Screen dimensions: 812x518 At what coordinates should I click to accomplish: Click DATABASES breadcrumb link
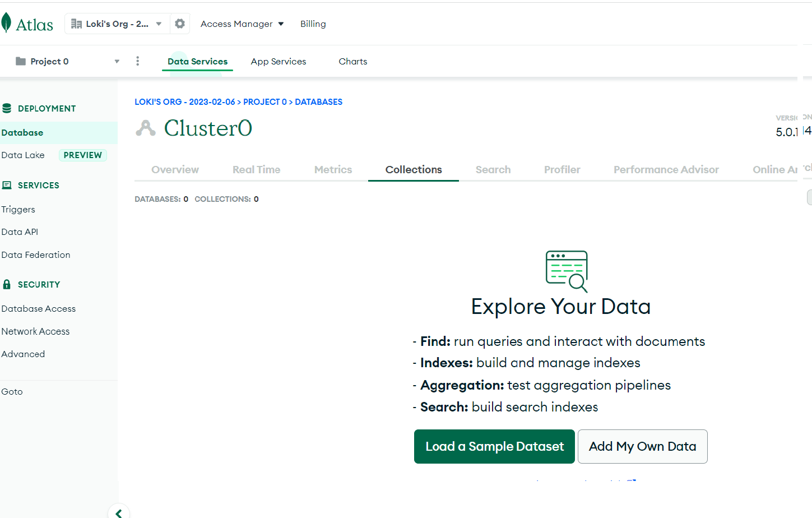pyautogui.click(x=319, y=102)
